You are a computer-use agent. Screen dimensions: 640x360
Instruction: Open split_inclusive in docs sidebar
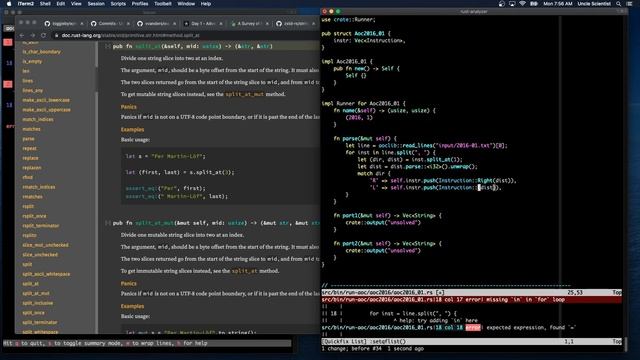coord(38,303)
